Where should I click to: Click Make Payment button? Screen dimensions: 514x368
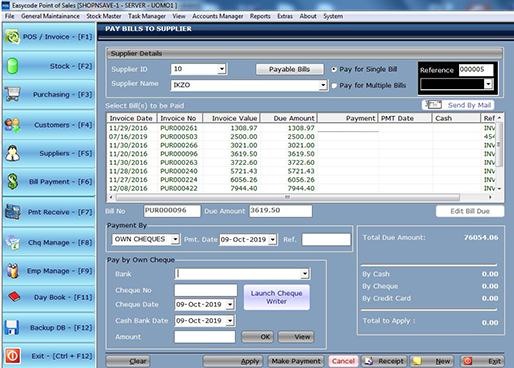[x=296, y=361]
